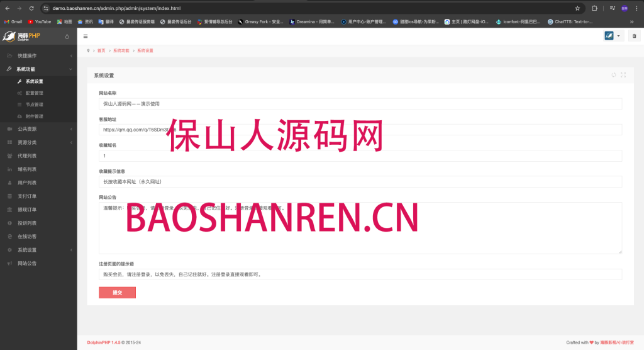This screenshot has height=350, width=644.
Task: Open the theme color droplet icon
Action: point(67,37)
